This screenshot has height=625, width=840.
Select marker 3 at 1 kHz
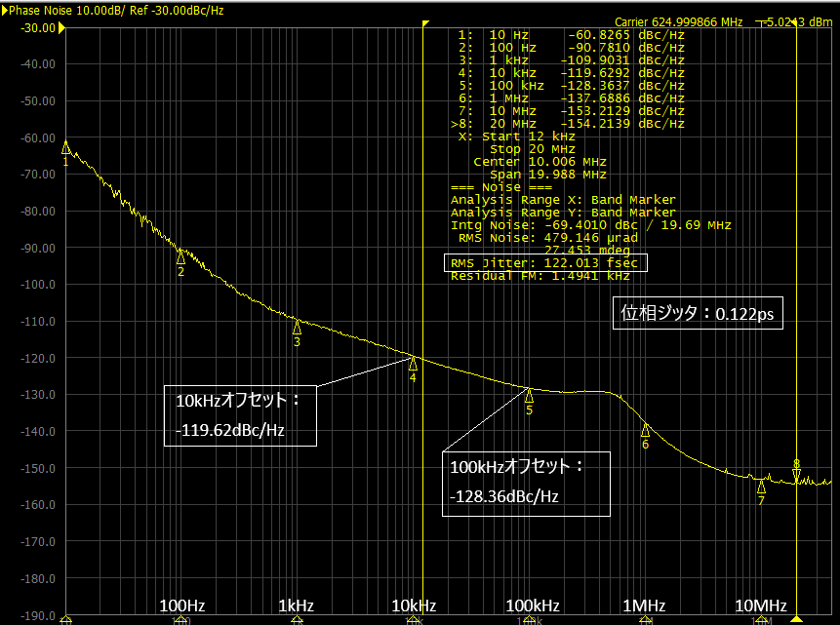pos(297,327)
